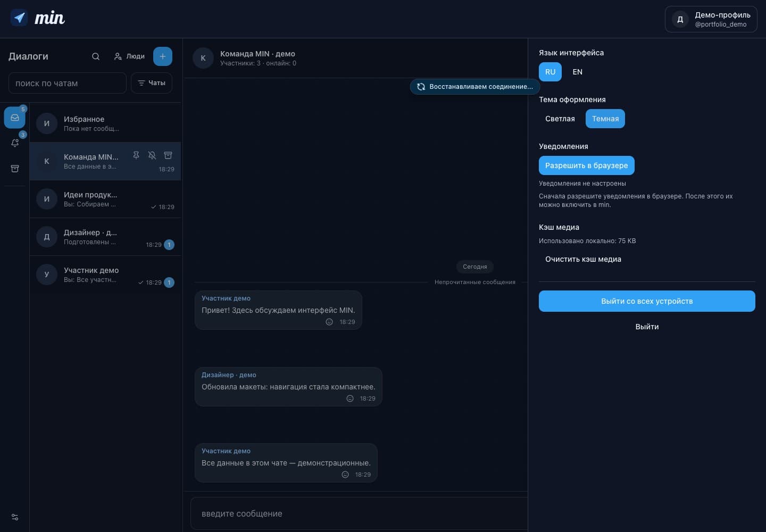
Task: Click the Команда MIN · демо header title
Action: click(257, 54)
